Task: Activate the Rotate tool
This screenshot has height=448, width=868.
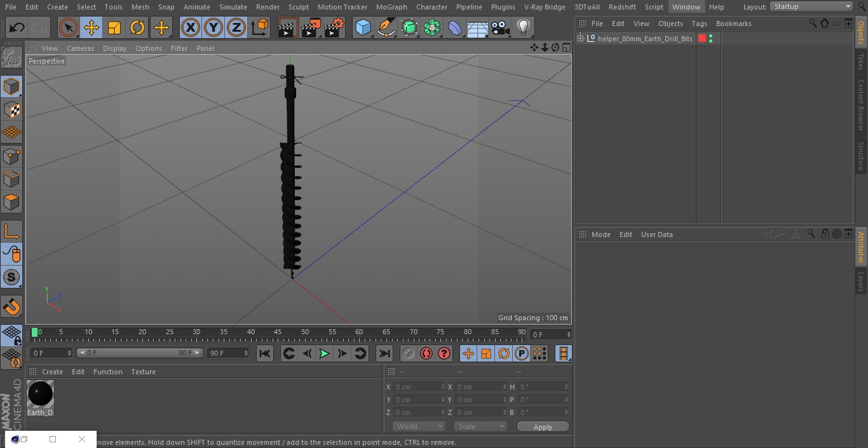Action: (x=137, y=28)
